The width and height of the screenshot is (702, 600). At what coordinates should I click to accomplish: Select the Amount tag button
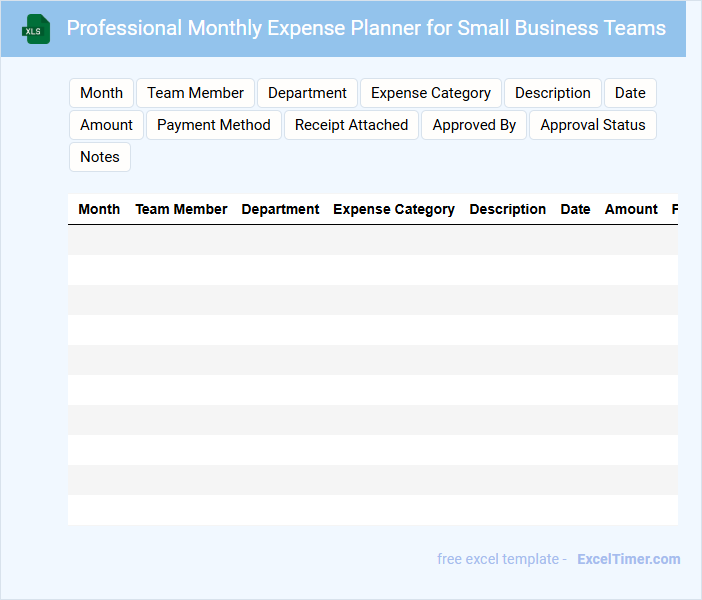[x=106, y=125]
